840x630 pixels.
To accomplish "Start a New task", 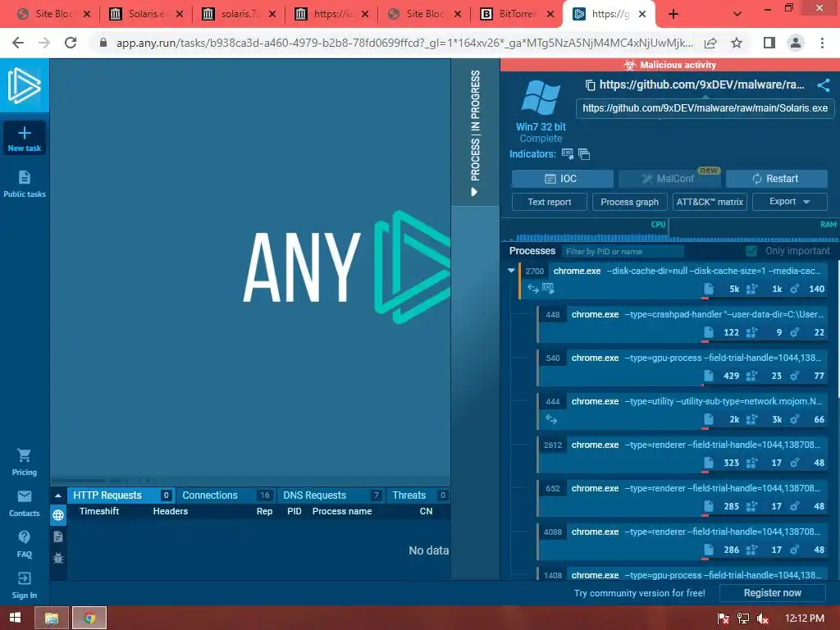I will 24,138.
